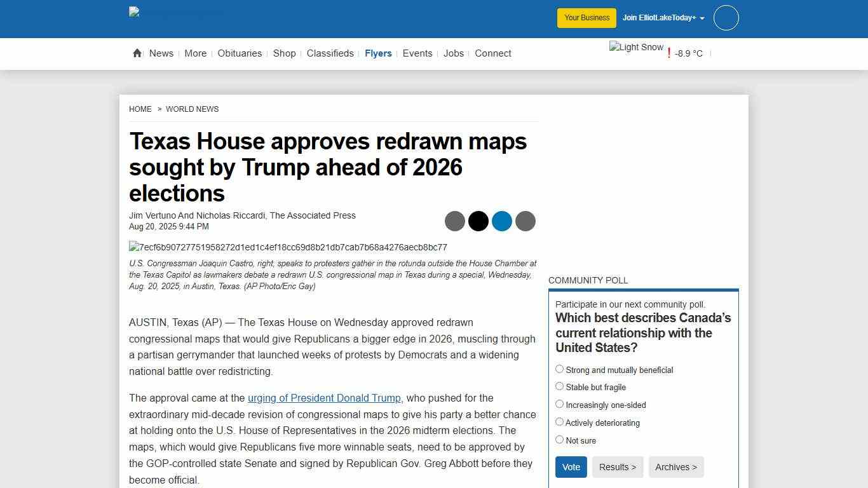Screen dimensions: 868x488
Task: Open the first gray share icon
Action: [455, 221]
